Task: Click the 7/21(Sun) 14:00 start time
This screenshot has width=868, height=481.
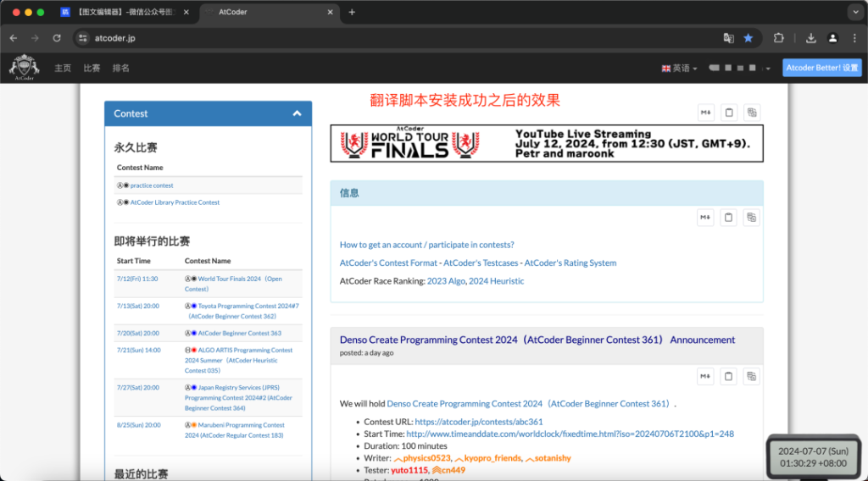Action: click(138, 350)
